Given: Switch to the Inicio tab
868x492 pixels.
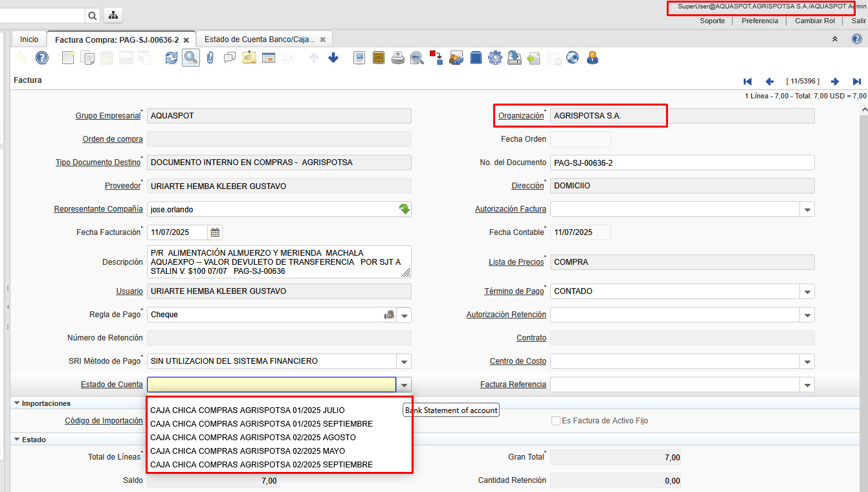Looking at the screenshot, I should coord(29,39).
